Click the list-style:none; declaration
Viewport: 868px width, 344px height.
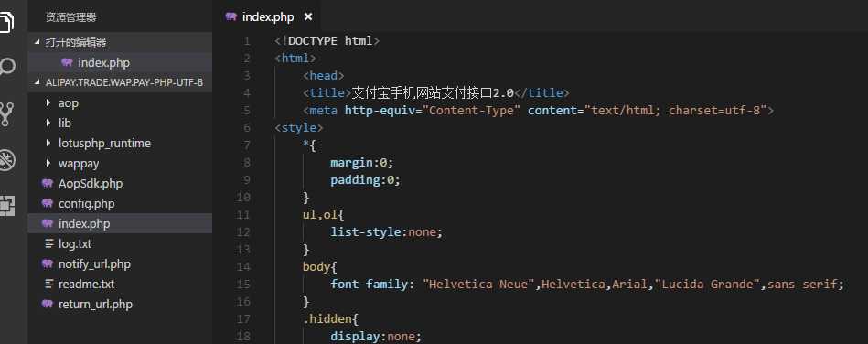386,232
